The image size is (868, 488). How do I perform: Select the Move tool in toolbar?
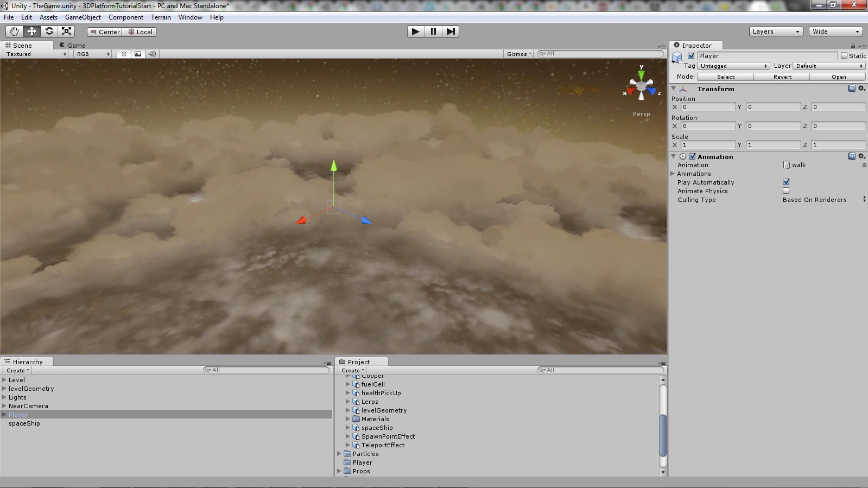pos(31,31)
